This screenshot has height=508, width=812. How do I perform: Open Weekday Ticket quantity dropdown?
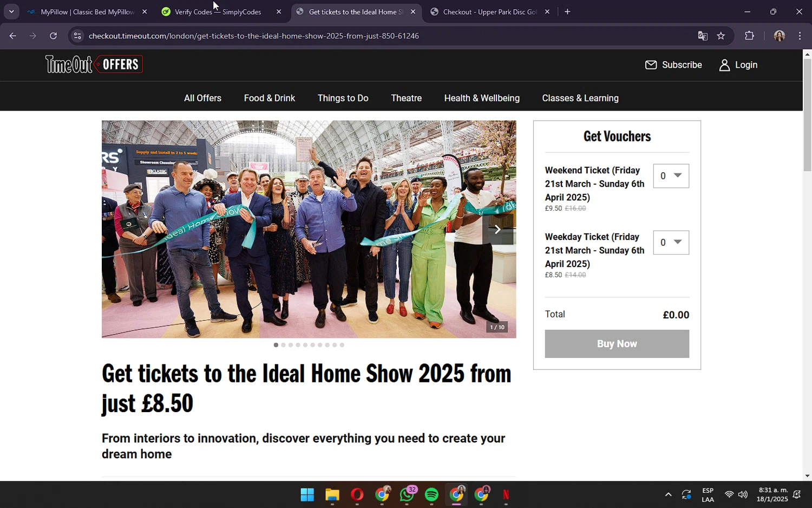pyautogui.click(x=671, y=243)
